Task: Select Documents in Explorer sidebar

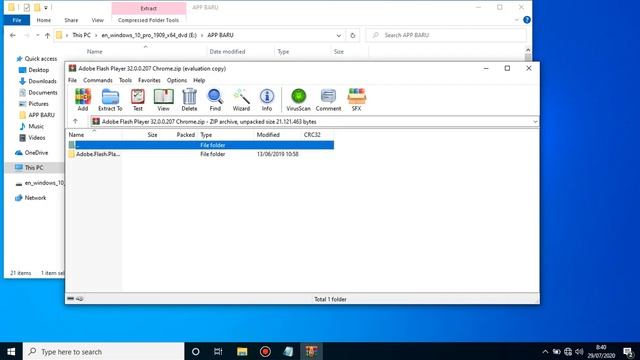Action: [38, 93]
